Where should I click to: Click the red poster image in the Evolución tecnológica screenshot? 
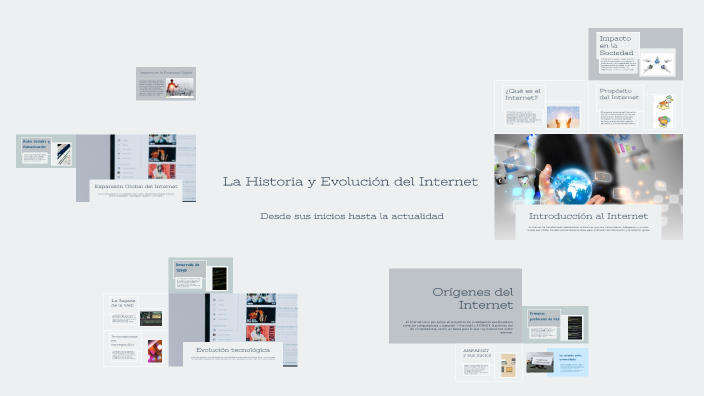261,333
